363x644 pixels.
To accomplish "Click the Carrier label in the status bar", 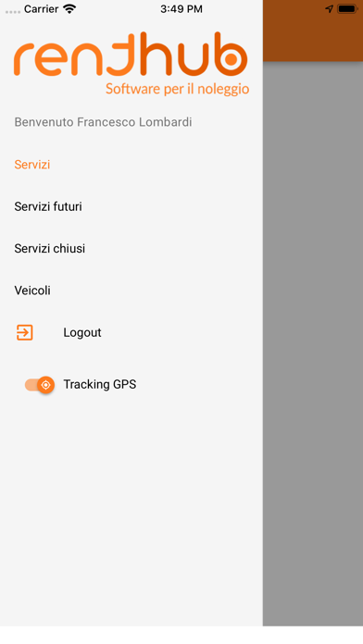I will click(41, 9).
